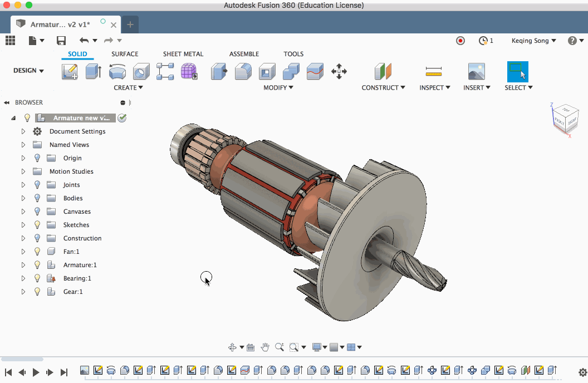Toggle visibility of Gear:1 component
588x383 pixels.
(x=37, y=292)
